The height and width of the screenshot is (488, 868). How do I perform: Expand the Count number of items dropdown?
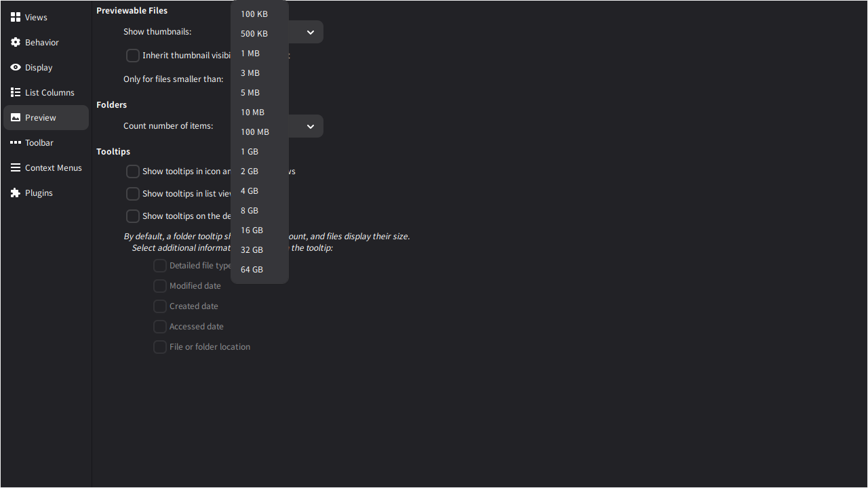(x=311, y=127)
